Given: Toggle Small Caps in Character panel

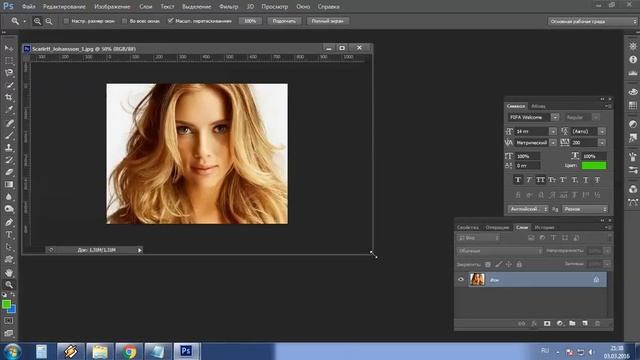Looking at the screenshot, I should pyautogui.click(x=552, y=180).
